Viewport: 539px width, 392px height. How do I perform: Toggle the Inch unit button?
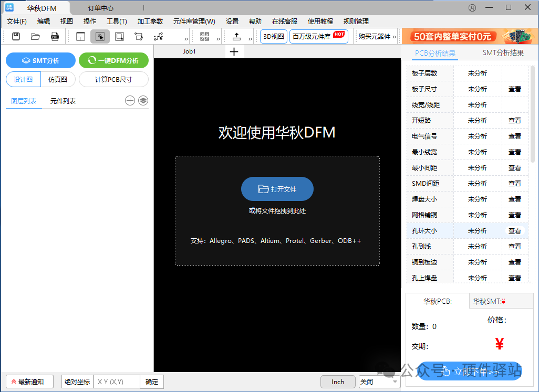pos(338,382)
